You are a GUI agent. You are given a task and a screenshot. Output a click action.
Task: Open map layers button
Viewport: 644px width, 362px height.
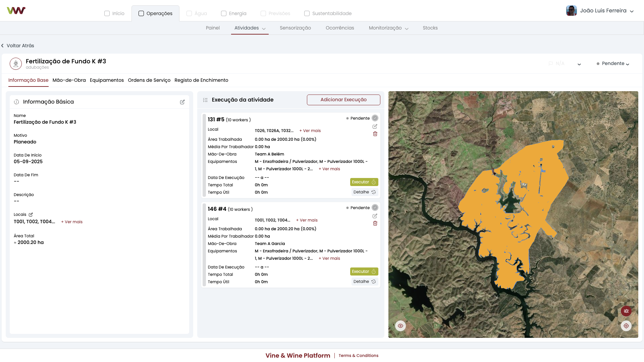tap(626, 311)
